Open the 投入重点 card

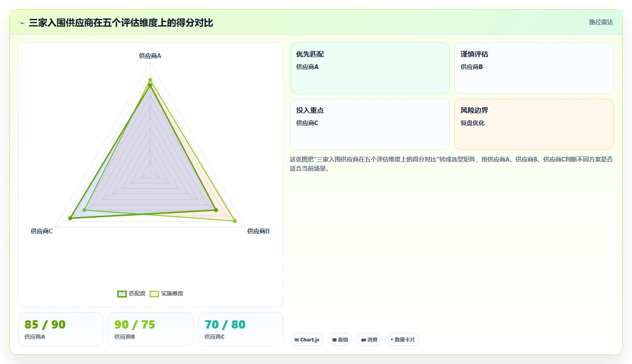[x=369, y=124]
